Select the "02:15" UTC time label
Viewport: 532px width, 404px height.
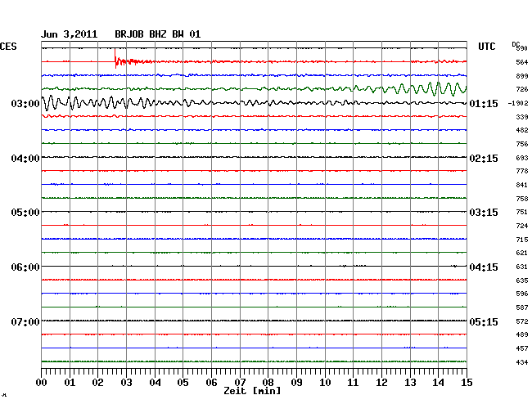[484, 159]
